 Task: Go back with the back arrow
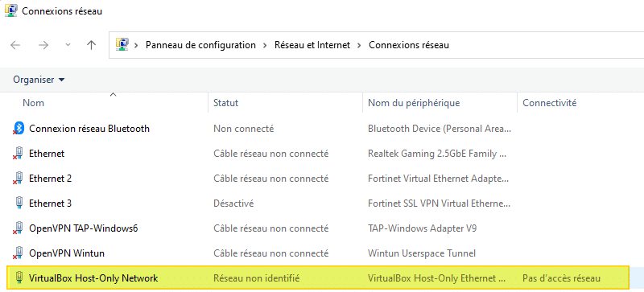click(15, 45)
